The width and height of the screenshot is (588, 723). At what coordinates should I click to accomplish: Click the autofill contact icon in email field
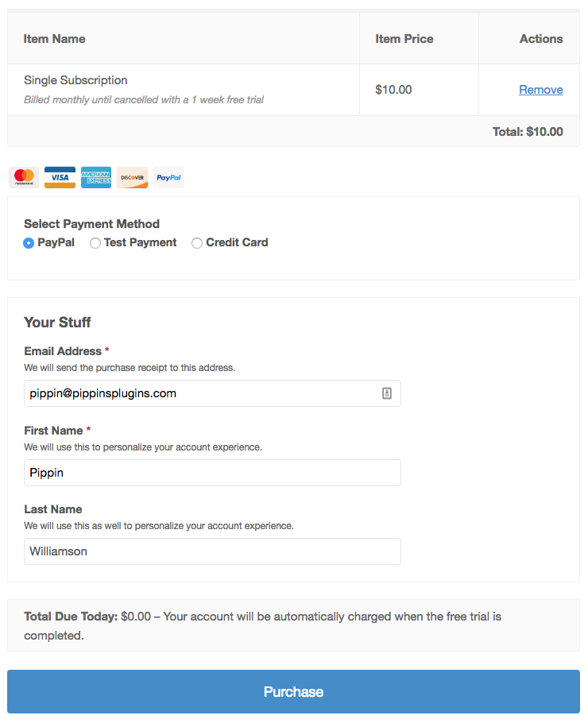387,393
